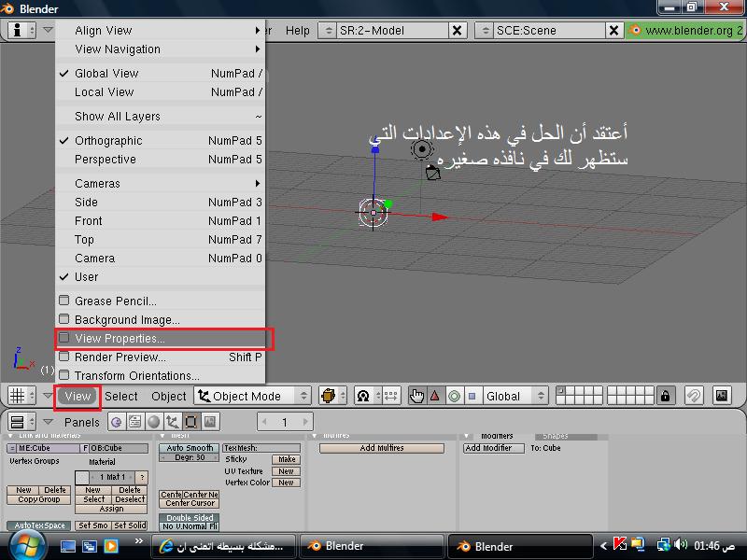Open the SCE:Scene selector arrows

(x=485, y=31)
